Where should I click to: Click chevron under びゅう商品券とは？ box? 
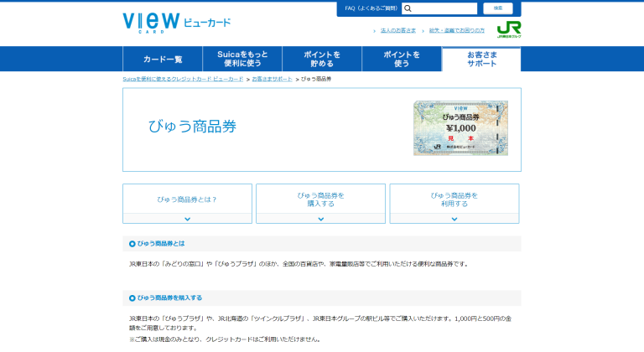point(187,219)
